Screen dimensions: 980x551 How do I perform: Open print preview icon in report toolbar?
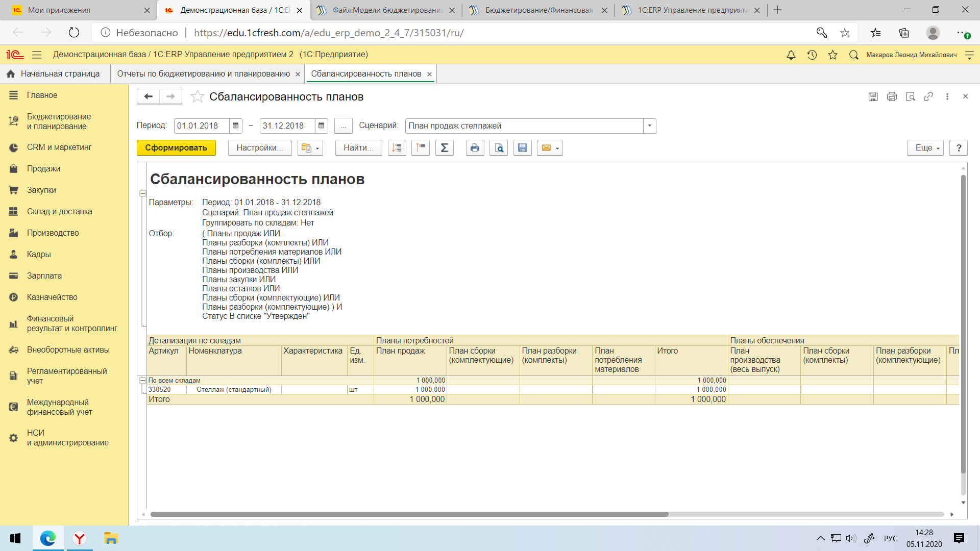(x=499, y=148)
